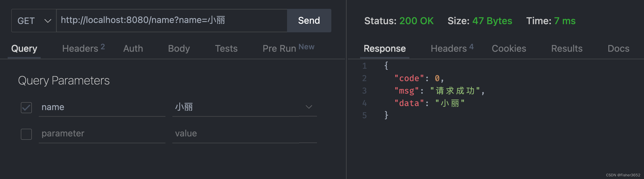Open the request Headers 2 tab
The image size is (644, 179).
83,48
